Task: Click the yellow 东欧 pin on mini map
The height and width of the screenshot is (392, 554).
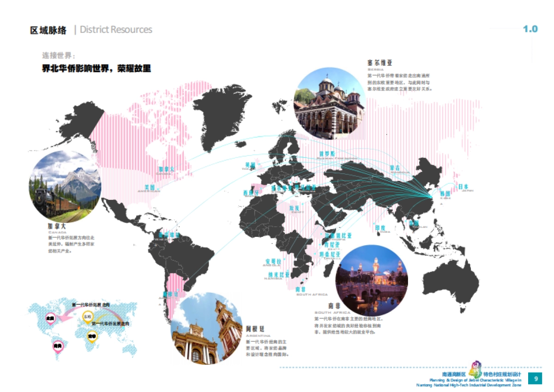Action: coord(88,316)
